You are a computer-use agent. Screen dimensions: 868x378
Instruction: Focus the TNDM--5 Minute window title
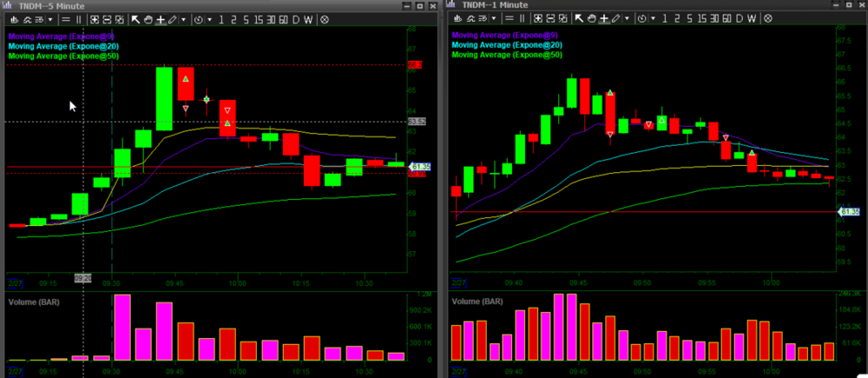click(x=50, y=5)
